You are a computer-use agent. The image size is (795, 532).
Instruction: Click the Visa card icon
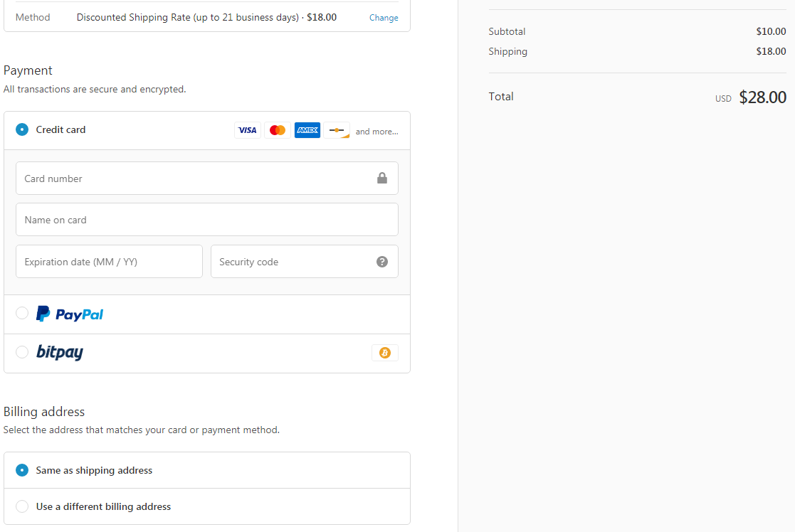247,130
